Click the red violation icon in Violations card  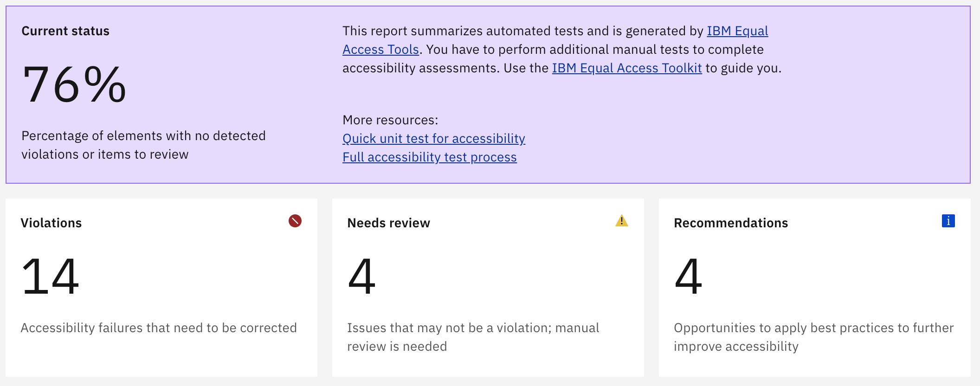[295, 221]
